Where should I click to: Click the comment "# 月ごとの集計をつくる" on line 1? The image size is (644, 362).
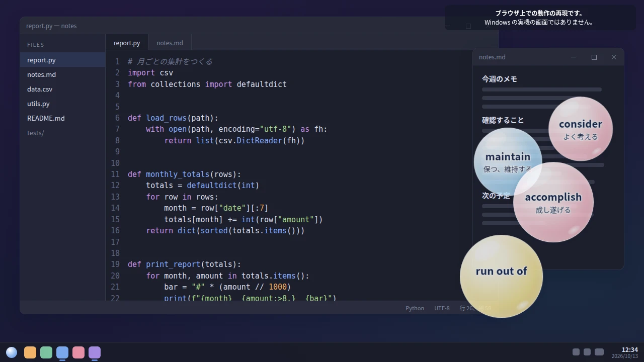tap(170, 62)
